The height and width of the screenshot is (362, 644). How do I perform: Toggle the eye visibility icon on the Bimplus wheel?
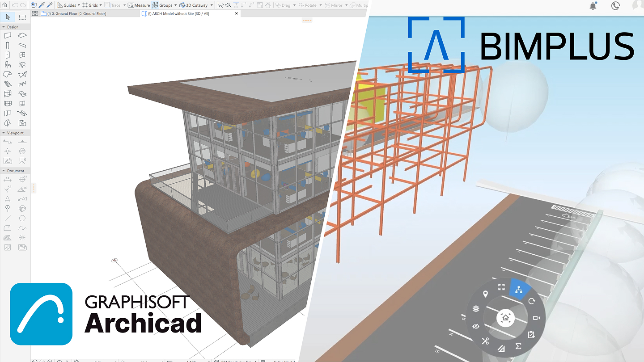coord(475,326)
